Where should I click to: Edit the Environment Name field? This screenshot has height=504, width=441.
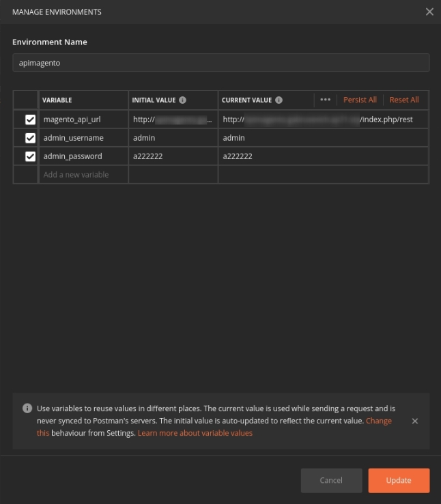(220, 62)
